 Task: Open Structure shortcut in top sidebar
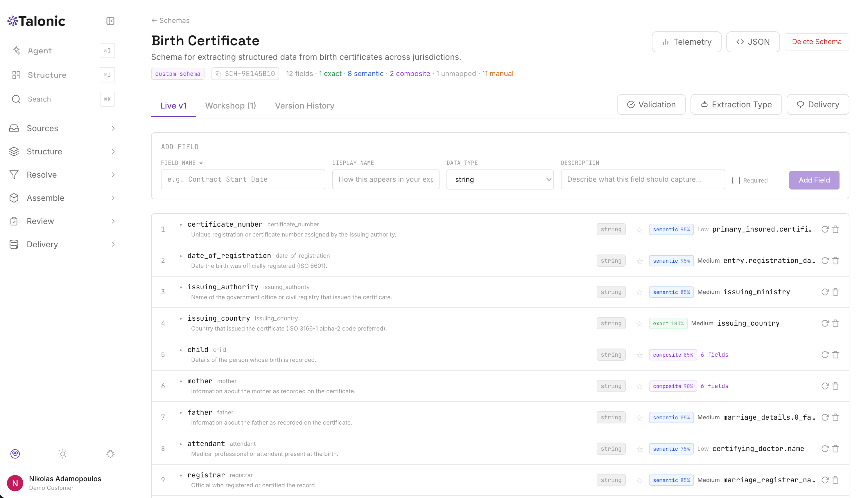63,75
